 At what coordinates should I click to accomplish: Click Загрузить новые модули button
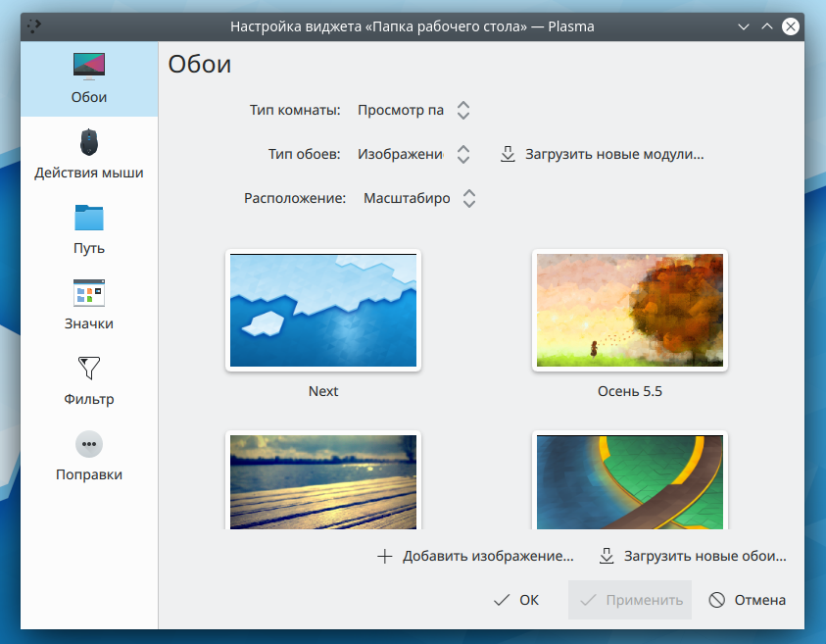tap(603, 154)
